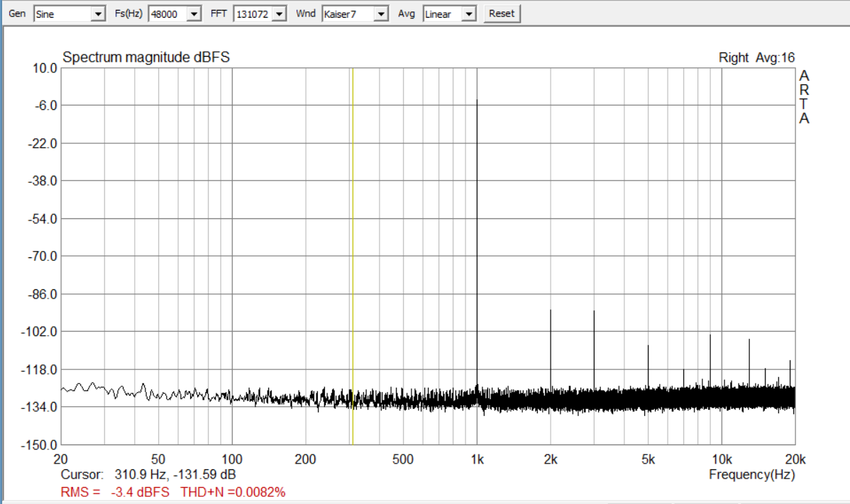Click the '50' x-axis label
The height and width of the screenshot is (504, 850).
[158, 459]
